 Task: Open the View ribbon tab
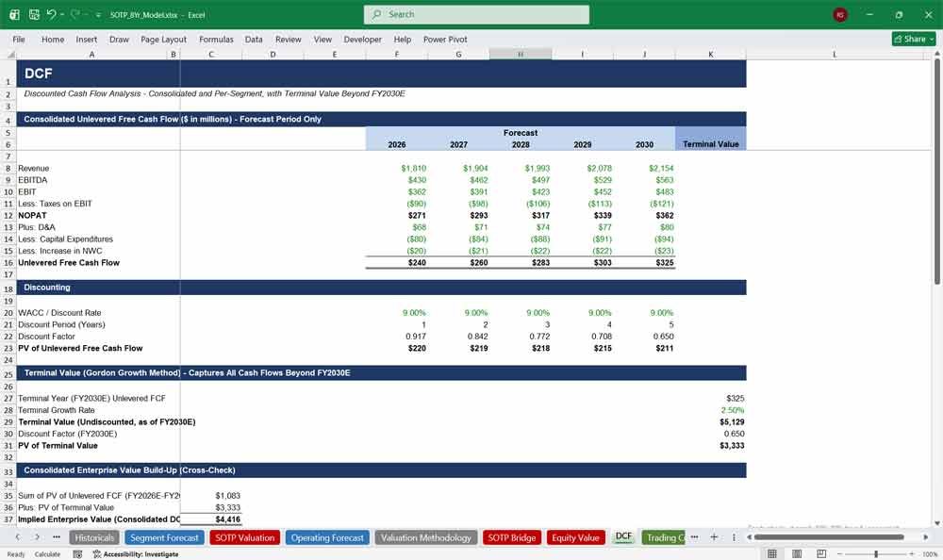(323, 39)
